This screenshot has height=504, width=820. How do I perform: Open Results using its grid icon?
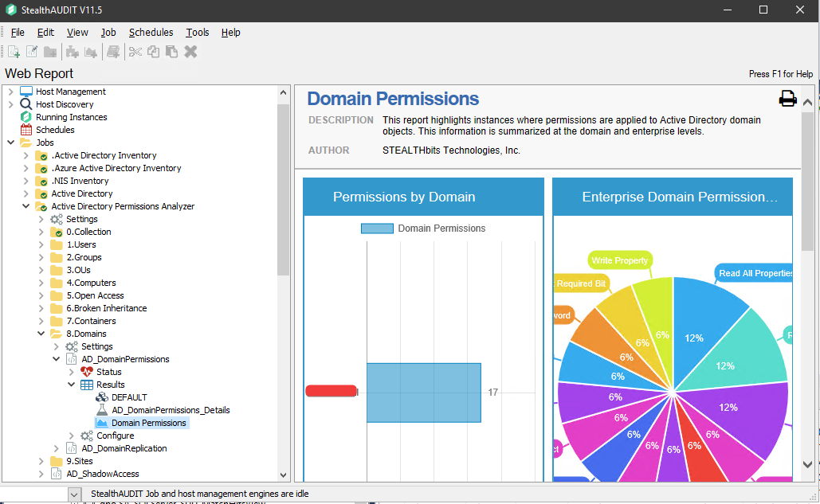pos(85,384)
